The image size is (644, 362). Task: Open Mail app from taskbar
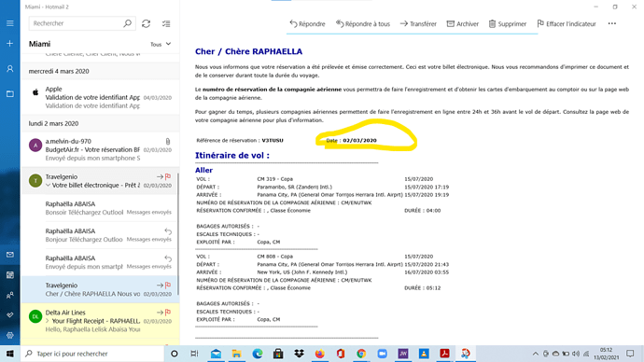tap(216, 354)
